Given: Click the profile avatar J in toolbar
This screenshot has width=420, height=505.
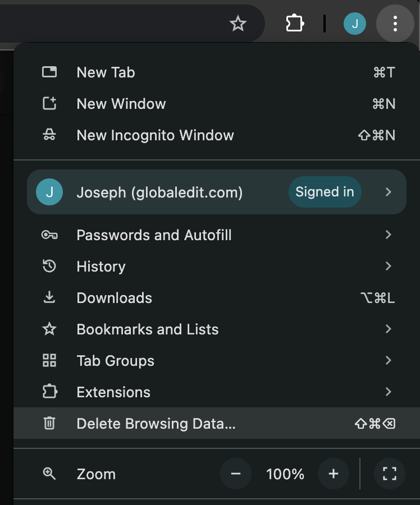Looking at the screenshot, I should (354, 24).
